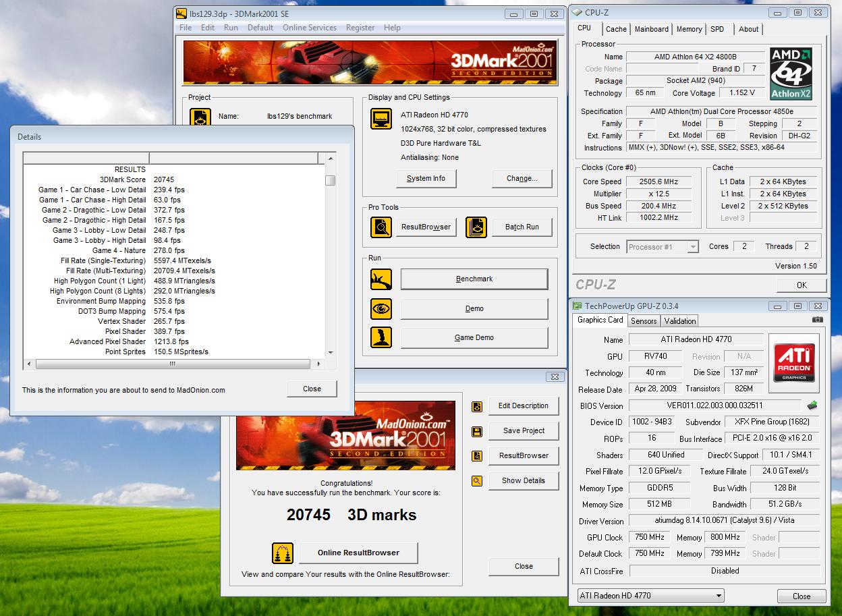Click the GPU-Z title bar icon

click(x=577, y=306)
